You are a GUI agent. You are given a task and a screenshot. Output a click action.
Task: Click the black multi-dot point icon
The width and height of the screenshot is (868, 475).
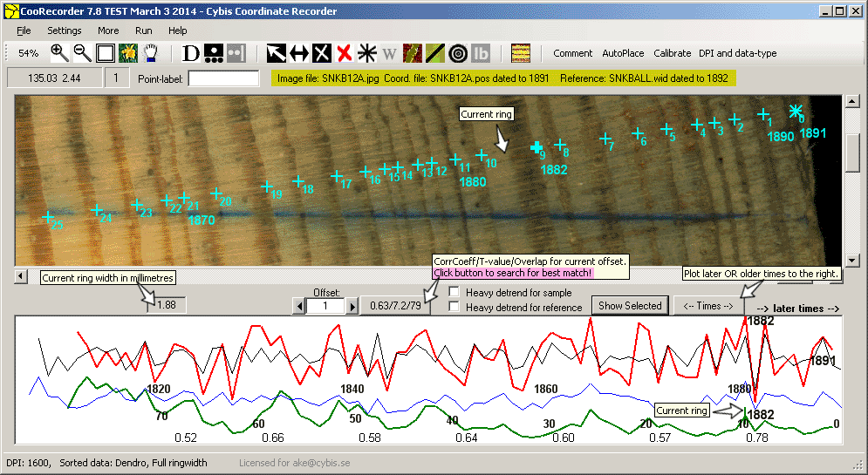click(213, 53)
